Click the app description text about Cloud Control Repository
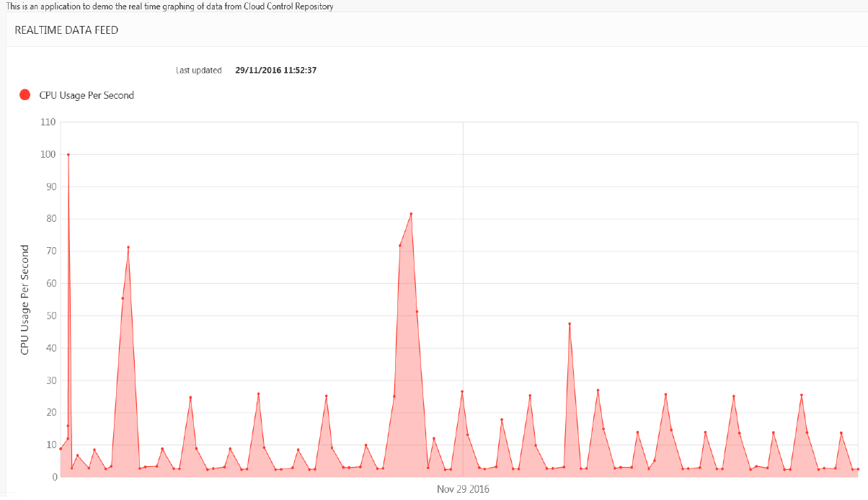This screenshot has width=868, height=500. pyautogui.click(x=169, y=6)
